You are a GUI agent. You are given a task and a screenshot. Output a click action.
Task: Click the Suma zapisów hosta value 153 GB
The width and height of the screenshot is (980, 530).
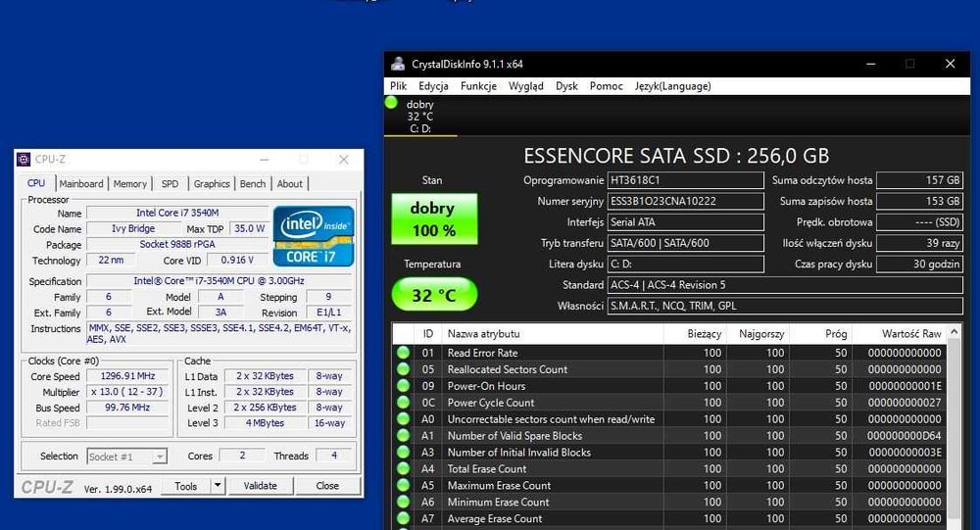coord(919,201)
